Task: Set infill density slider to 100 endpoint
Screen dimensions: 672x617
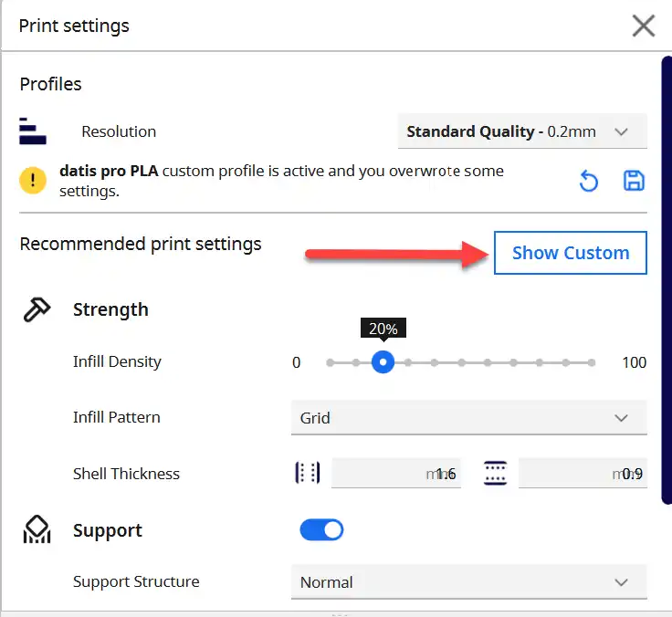Action: click(592, 363)
